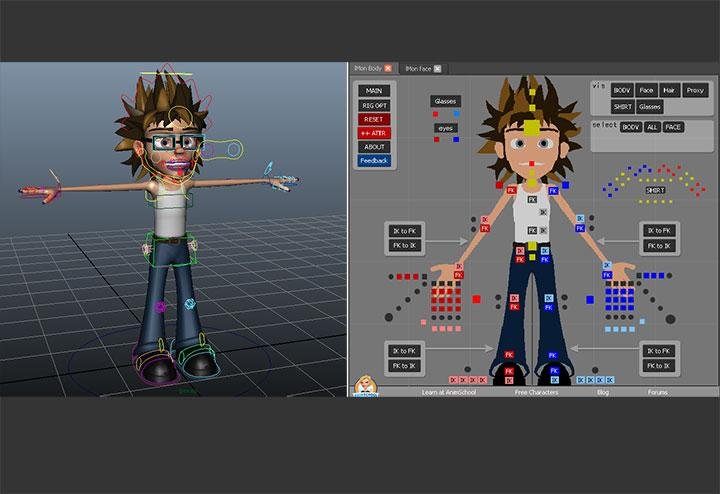Viewport: 720px width, 494px height.
Task: Pick the red ankle FK control
Action: click(509, 355)
